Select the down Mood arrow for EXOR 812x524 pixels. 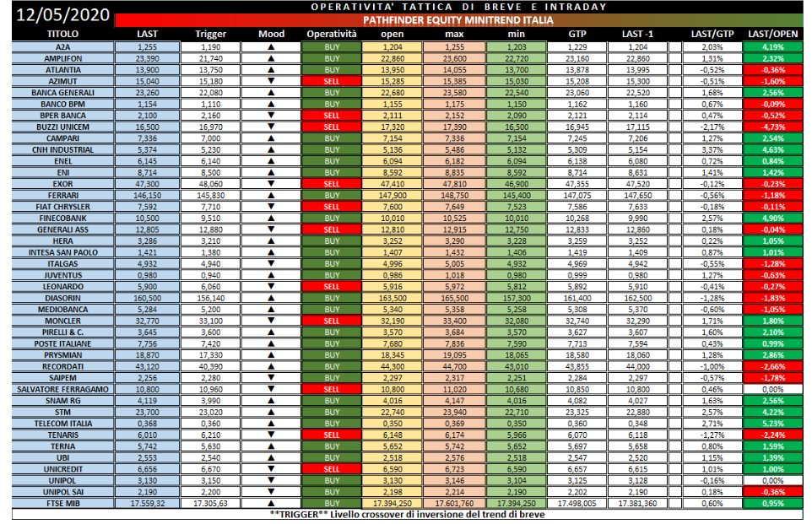(271, 184)
